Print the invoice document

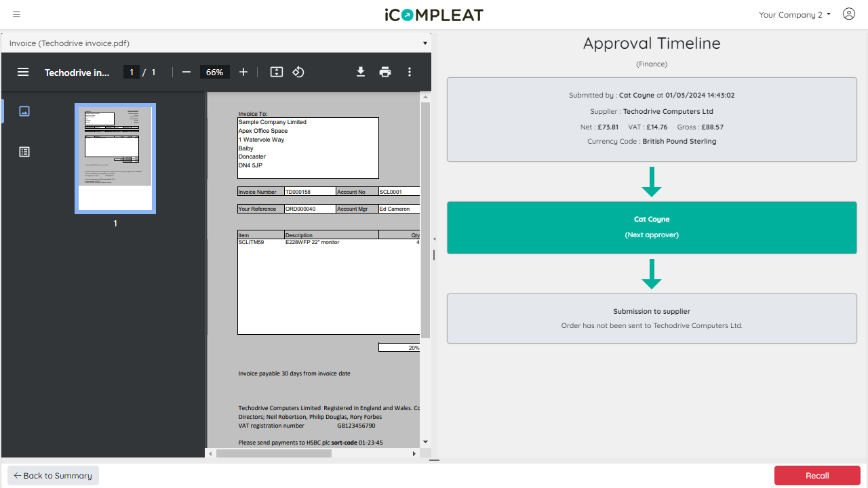point(385,72)
